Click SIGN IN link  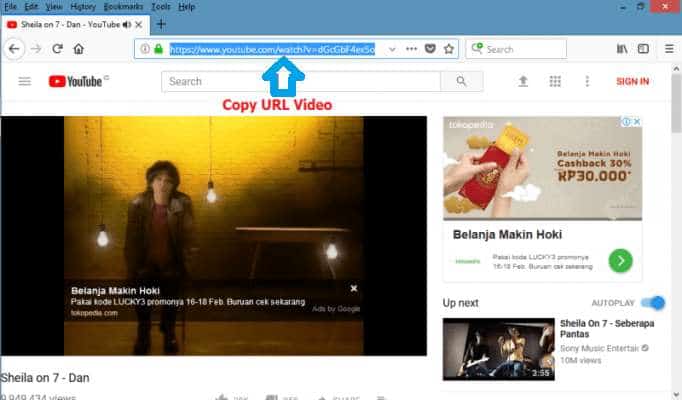click(632, 81)
